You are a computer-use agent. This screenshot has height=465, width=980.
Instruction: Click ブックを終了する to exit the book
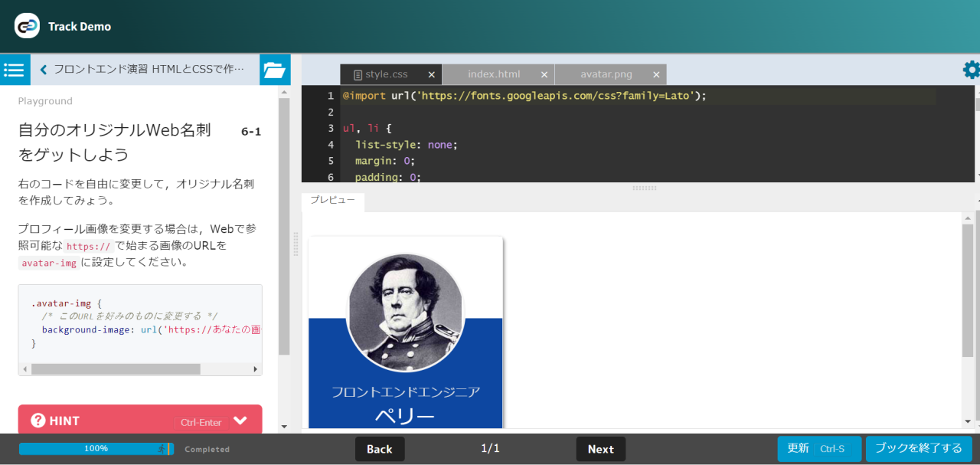(918, 448)
